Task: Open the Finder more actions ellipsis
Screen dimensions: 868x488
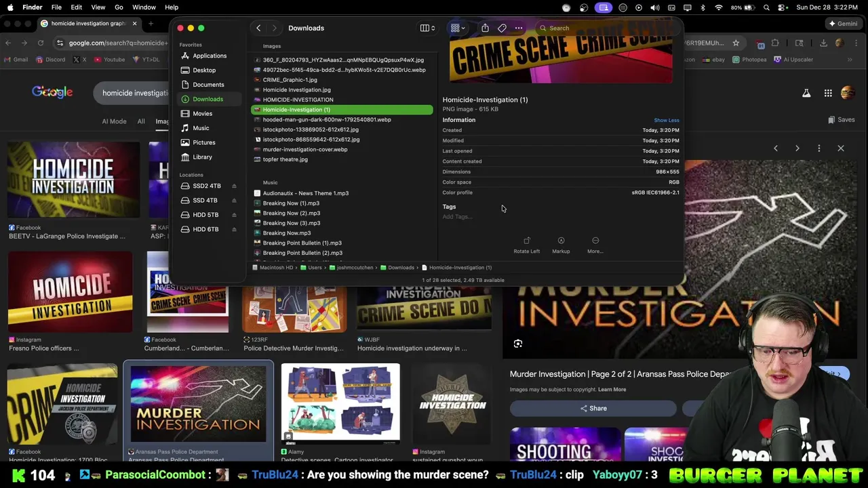Action: (519, 28)
